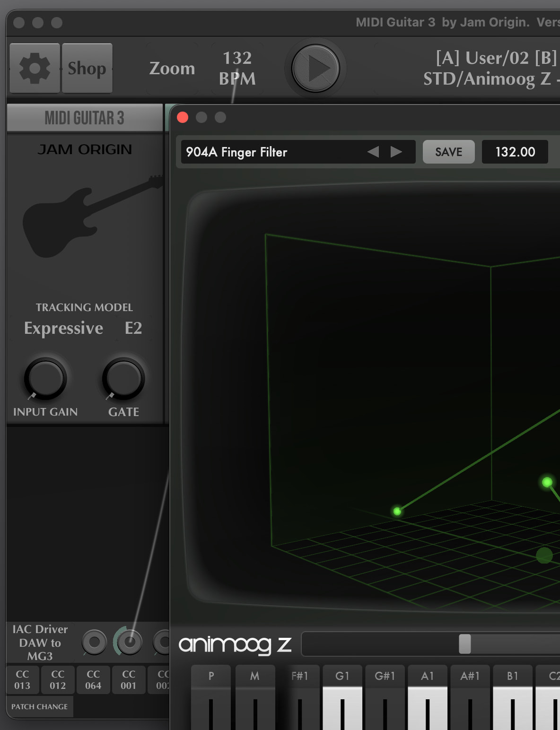Open the Zoom menu

(172, 68)
